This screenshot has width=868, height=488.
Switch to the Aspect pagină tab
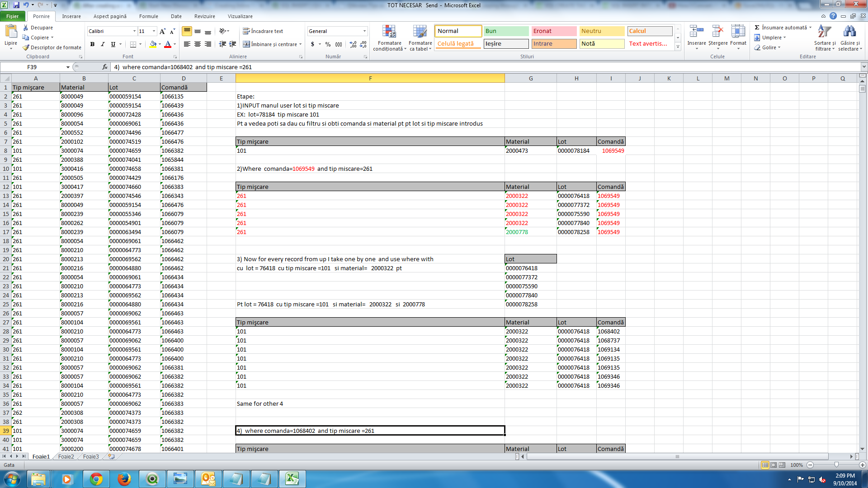point(110,16)
